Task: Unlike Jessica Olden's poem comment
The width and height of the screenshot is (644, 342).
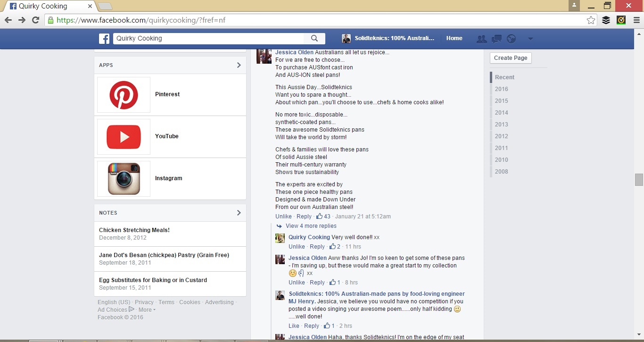Action: point(283,217)
